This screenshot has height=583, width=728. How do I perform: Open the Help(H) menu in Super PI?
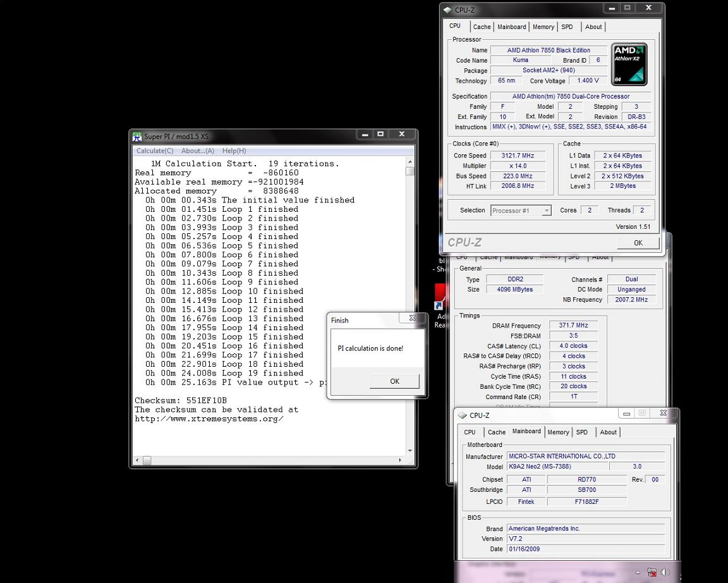click(x=234, y=151)
